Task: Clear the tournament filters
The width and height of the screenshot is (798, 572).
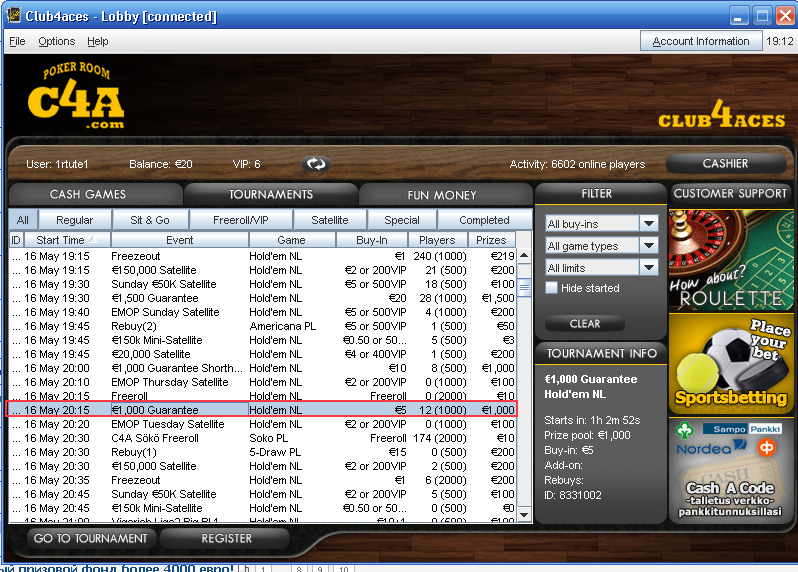Action: pos(585,324)
